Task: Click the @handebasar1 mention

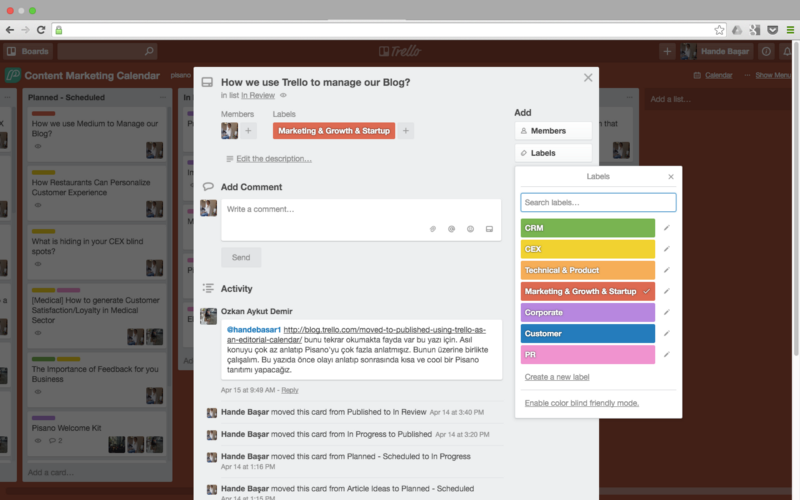Action: [254, 330]
